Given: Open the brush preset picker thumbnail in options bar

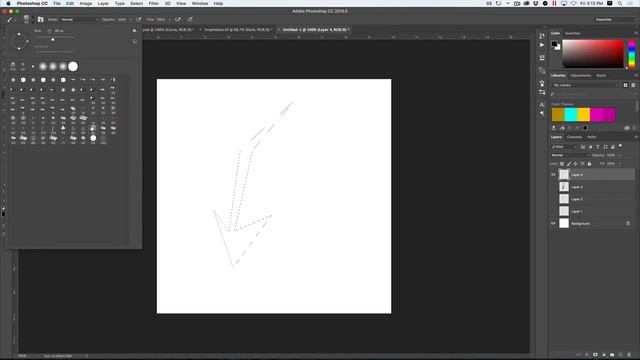Looking at the screenshot, I should pyautogui.click(x=27, y=19).
